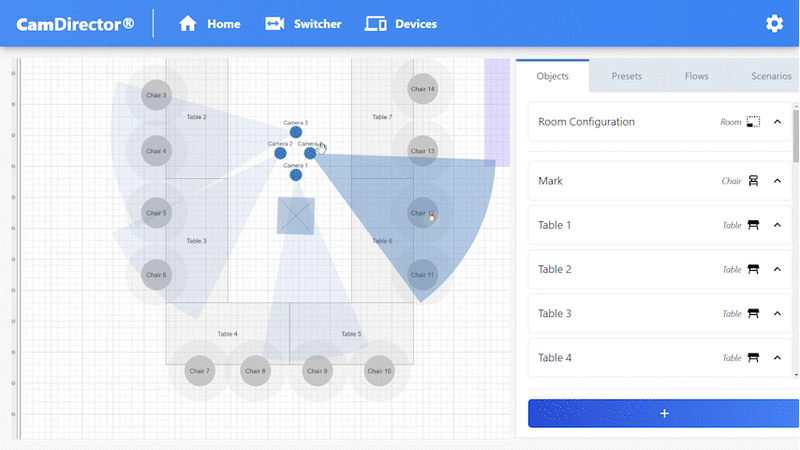Click the objects list scrollbar thumb
The image size is (800, 450).
(x=796, y=136)
